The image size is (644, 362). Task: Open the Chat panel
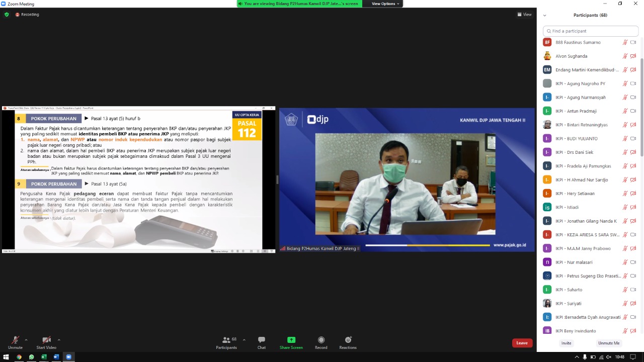tap(261, 342)
